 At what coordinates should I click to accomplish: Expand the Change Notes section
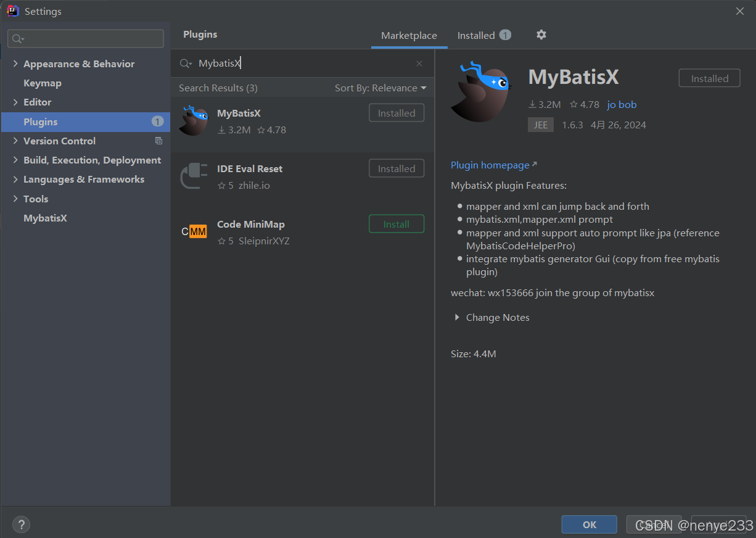click(457, 317)
